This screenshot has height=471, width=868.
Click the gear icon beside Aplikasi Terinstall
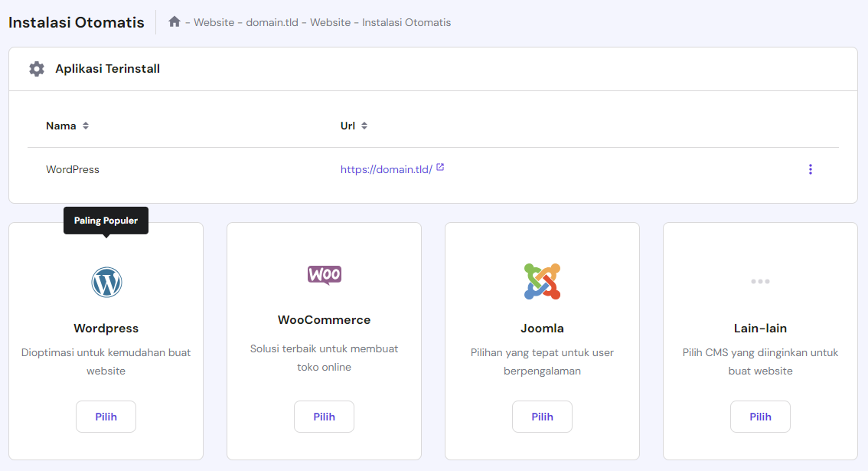pyautogui.click(x=36, y=68)
